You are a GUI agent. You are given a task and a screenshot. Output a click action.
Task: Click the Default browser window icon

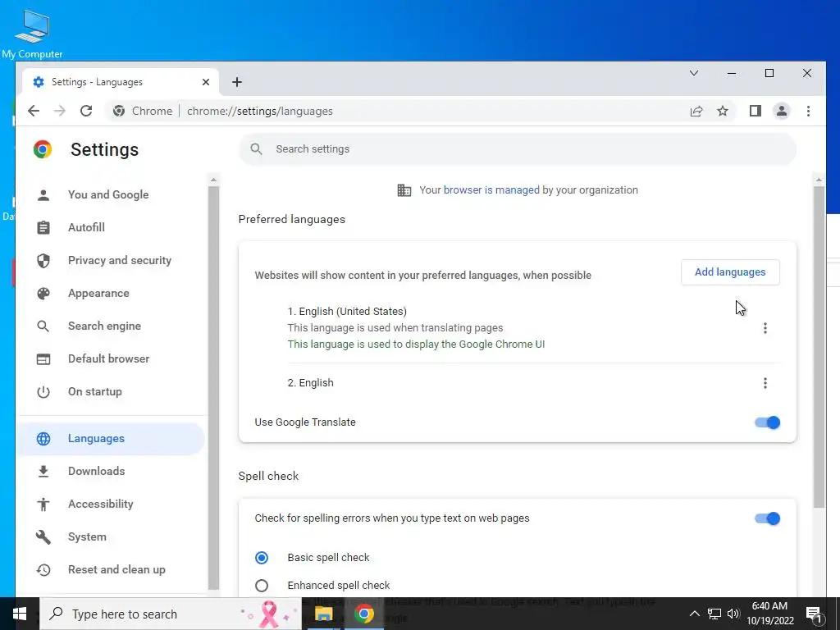[43, 359]
